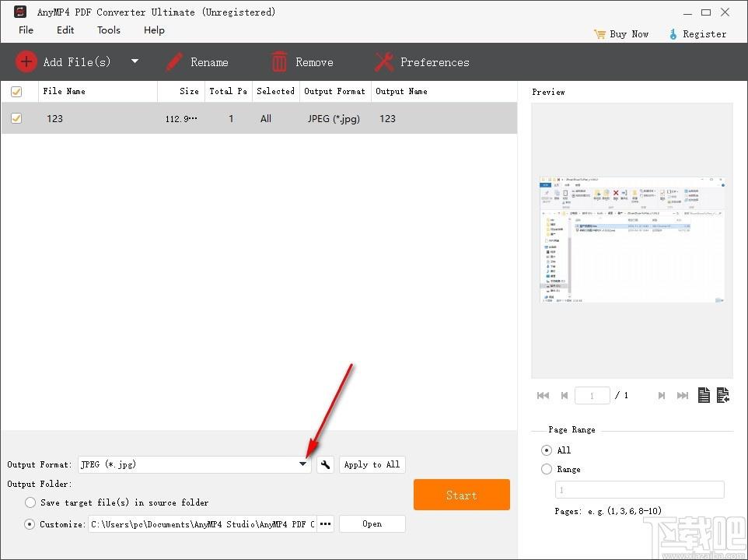Click the 'All' selected-pages cell

pos(266,118)
